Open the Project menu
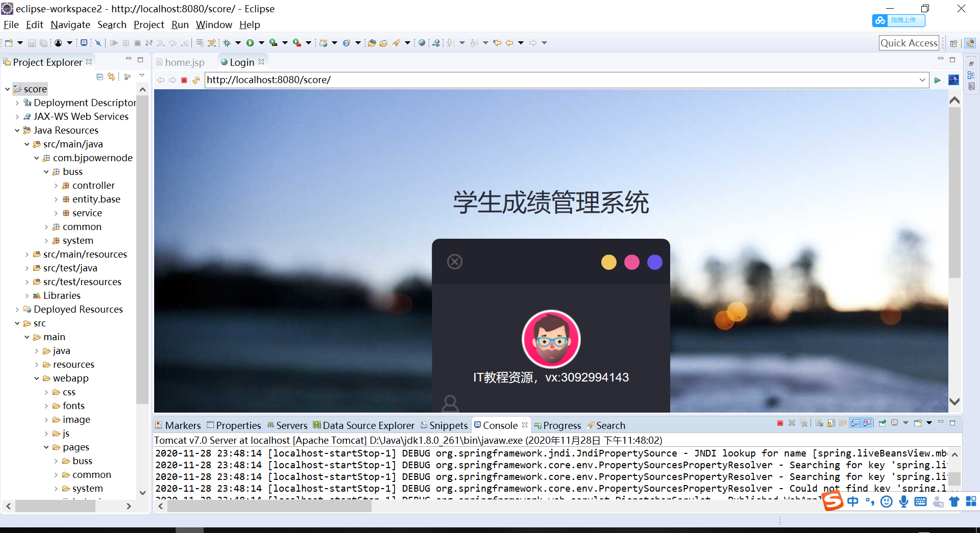980x533 pixels. coord(149,24)
